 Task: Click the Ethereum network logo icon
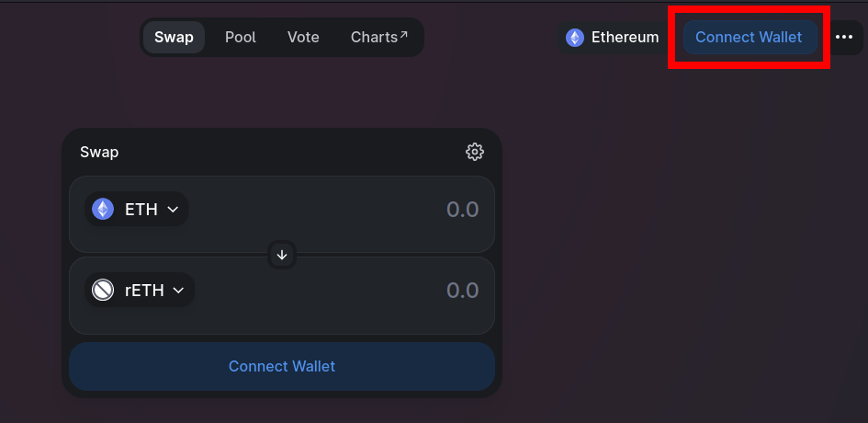pos(575,38)
